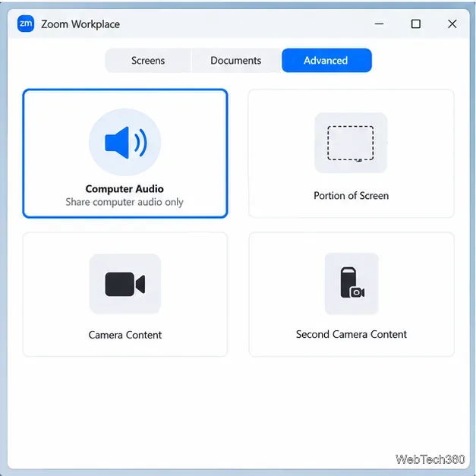Maximize the Zoom Workplace window

pos(416,24)
